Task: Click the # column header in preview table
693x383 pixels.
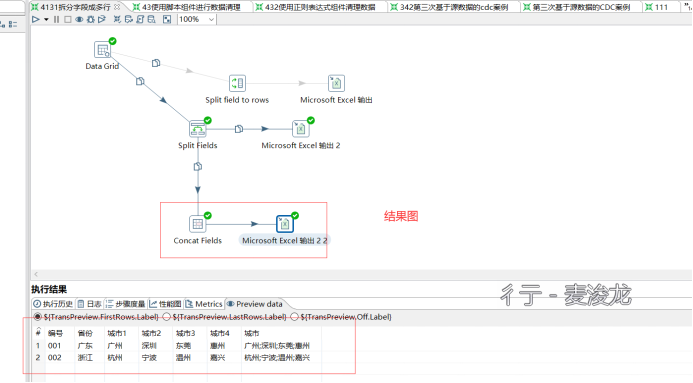Action: point(38,333)
